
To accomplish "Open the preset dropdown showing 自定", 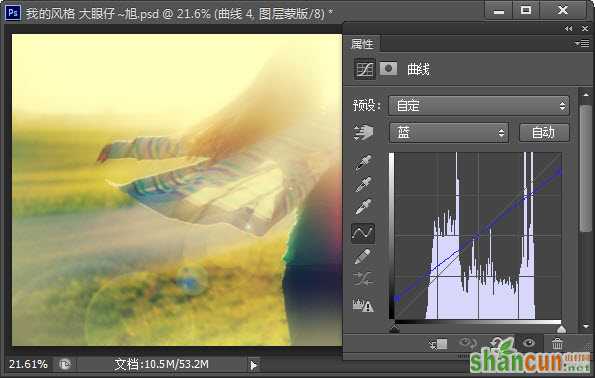I will (479, 105).
